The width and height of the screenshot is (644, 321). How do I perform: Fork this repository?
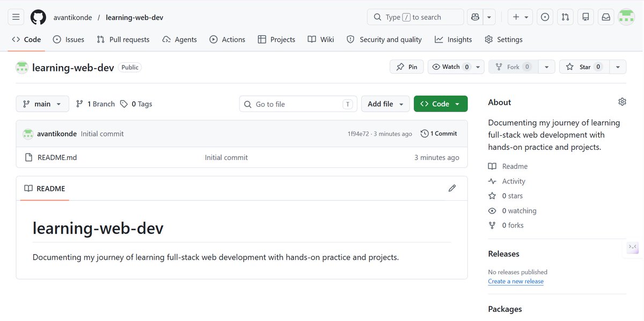point(513,67)
